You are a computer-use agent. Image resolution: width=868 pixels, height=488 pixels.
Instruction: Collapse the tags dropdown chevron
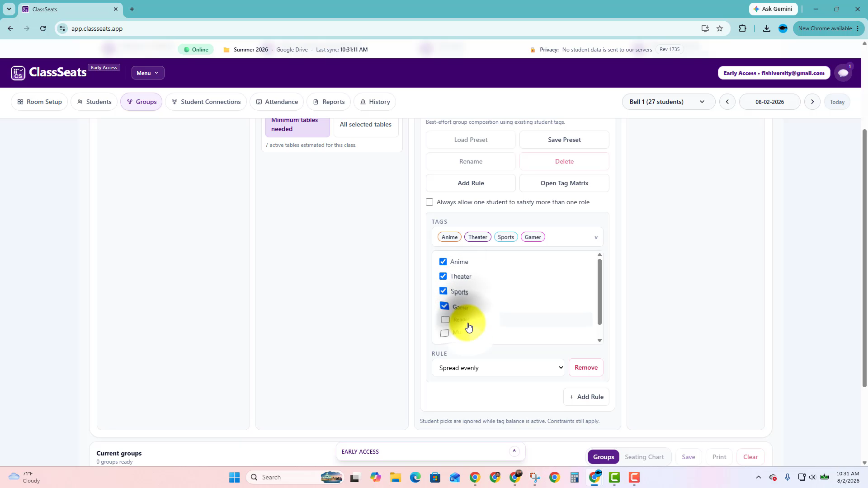[596, 237]
